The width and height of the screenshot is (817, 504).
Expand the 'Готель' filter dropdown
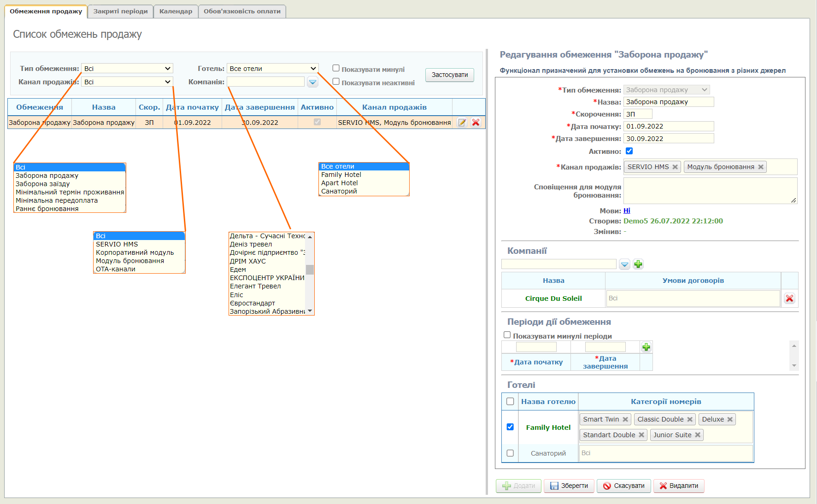[272, 69]
